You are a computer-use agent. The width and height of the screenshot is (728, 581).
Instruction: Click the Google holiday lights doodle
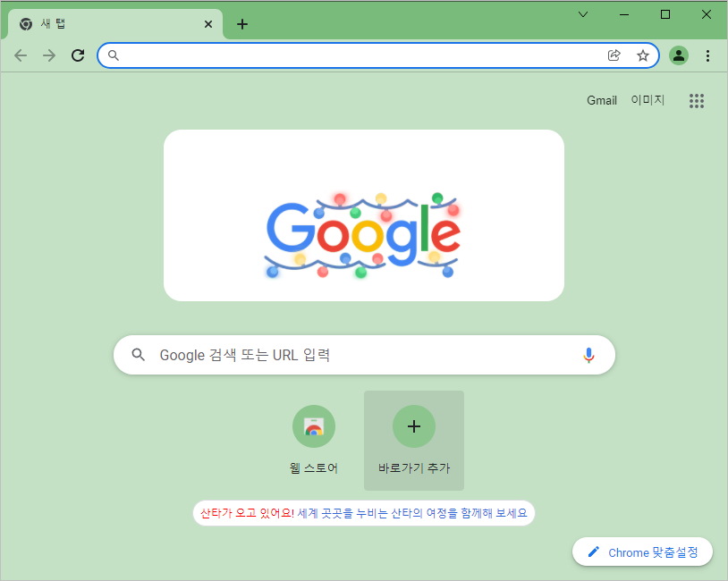pyautogui.click(x=363, y=235)
